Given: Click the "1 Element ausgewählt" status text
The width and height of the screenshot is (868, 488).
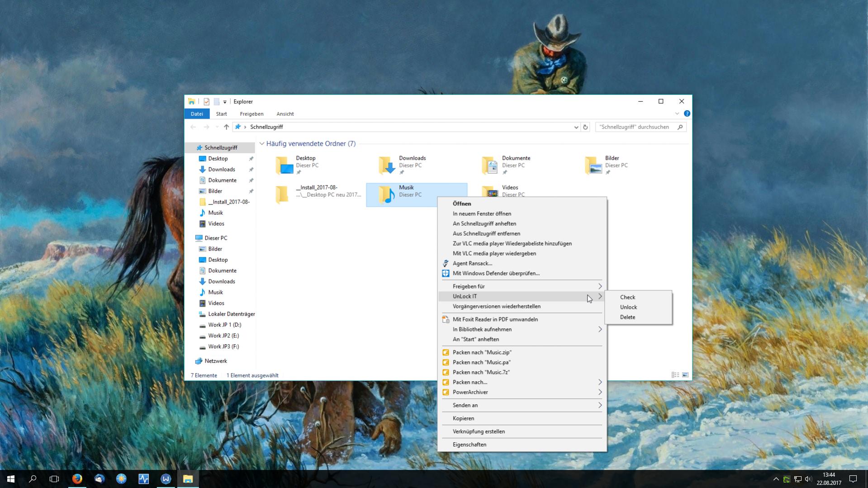Looking at the screenshot, I should [x=252, y=375].
